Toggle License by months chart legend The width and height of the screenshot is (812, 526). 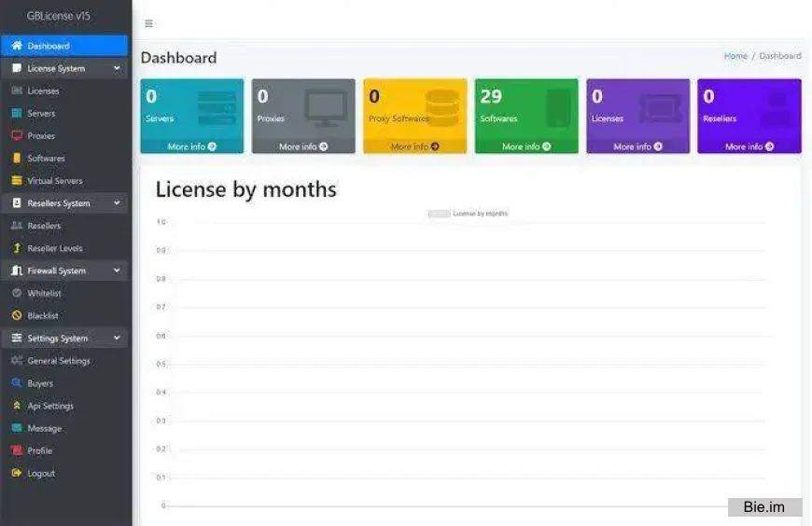(440, 214)
